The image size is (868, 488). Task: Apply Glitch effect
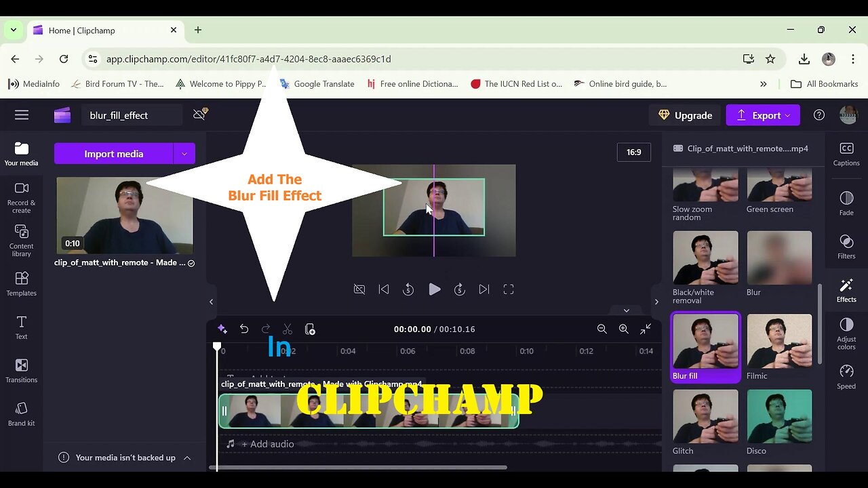[x=705, y=422]
